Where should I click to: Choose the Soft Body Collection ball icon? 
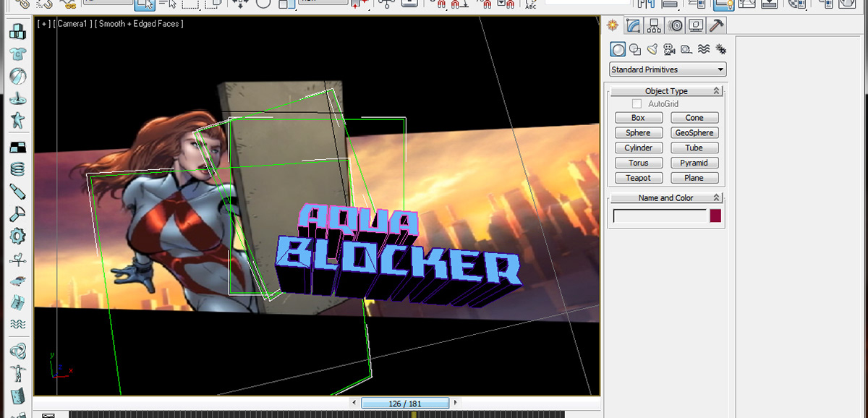[x=17, y=76]
